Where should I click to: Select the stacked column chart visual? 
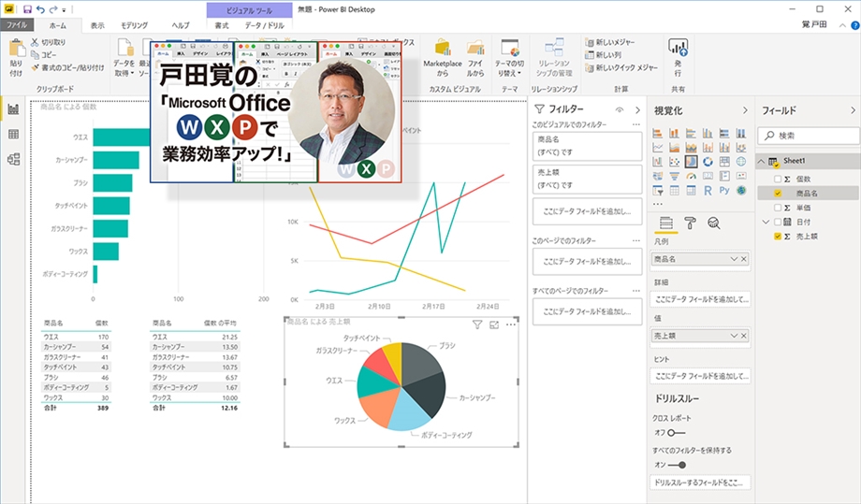point(674,134)
